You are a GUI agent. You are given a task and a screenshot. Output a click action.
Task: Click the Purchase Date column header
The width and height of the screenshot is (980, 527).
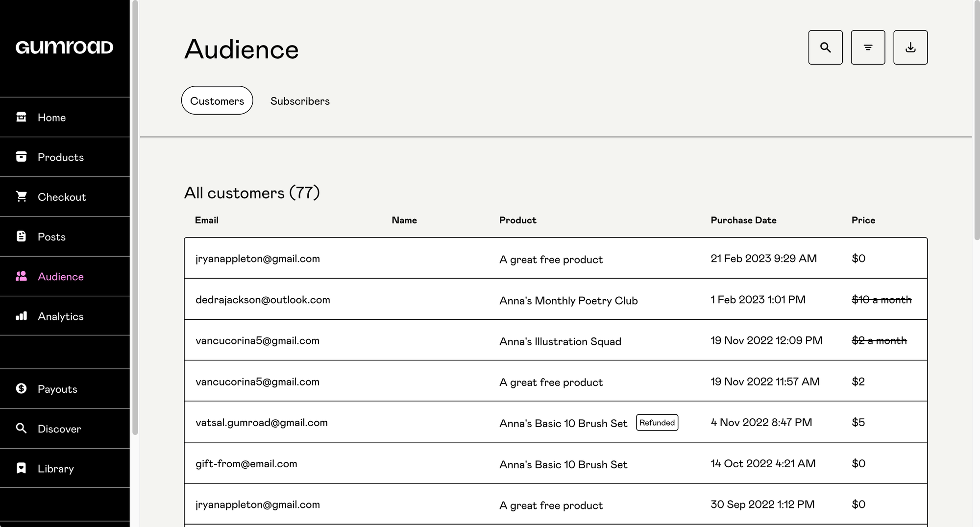pos(743,220)
